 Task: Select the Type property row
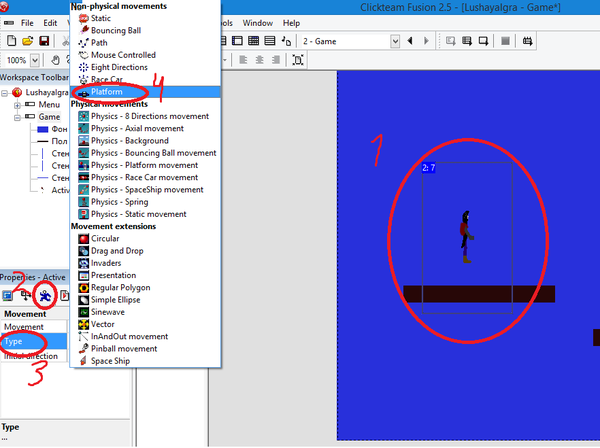(30, 341)
